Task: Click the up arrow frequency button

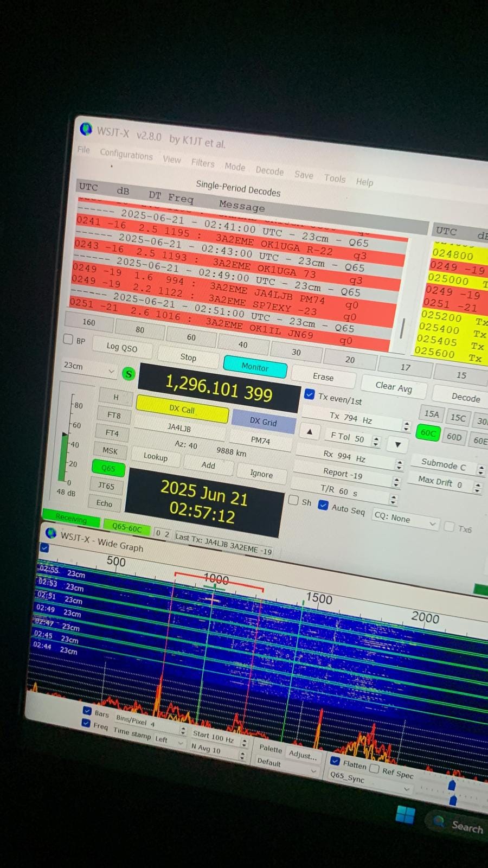Action: pos(310,432)
